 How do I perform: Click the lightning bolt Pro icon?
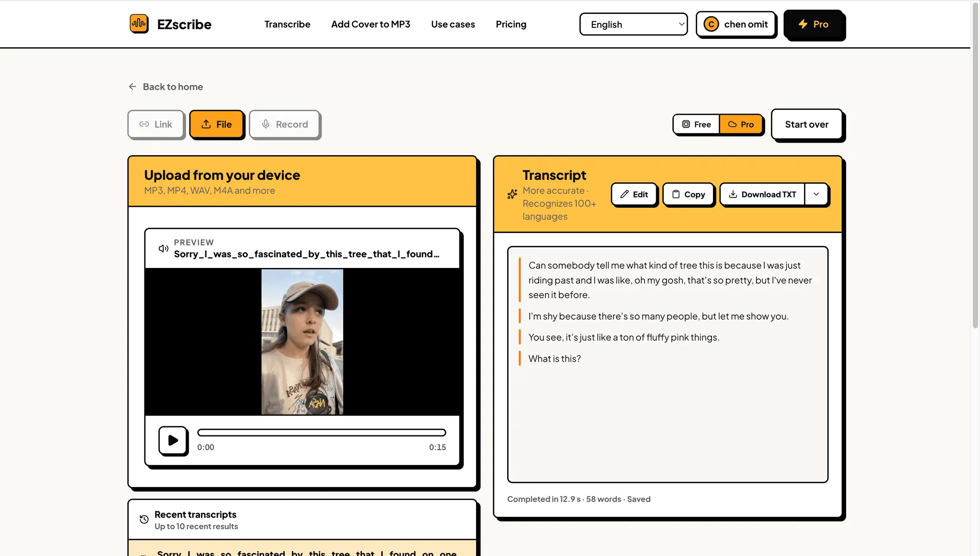point(803,24)
